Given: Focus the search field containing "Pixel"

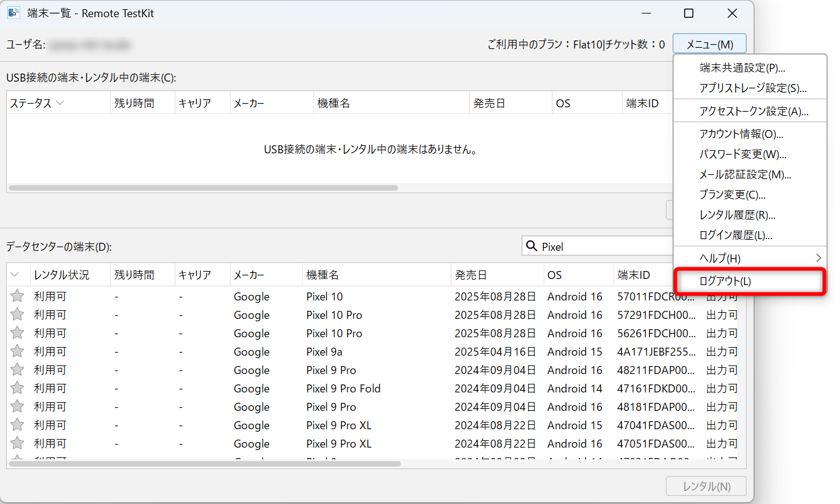Looking at the screenshot, I should pyautogui.click(x=598, y=246).
